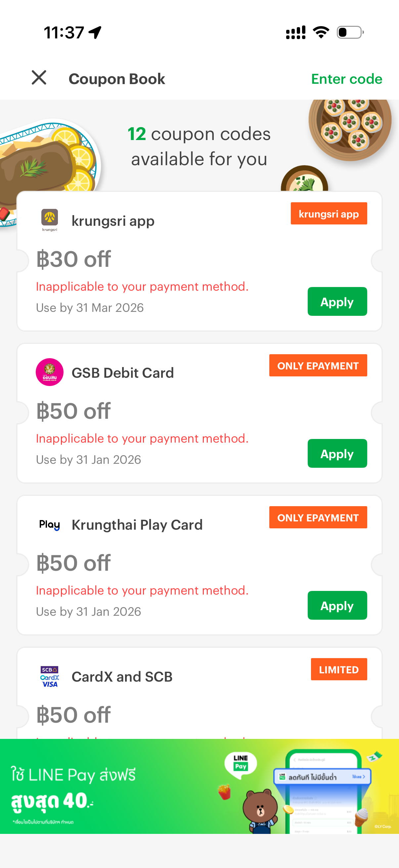Tap the LIMITED tag on CardX coupon
Viewport: 399px width, 868px height.
[x=339, y=669]
